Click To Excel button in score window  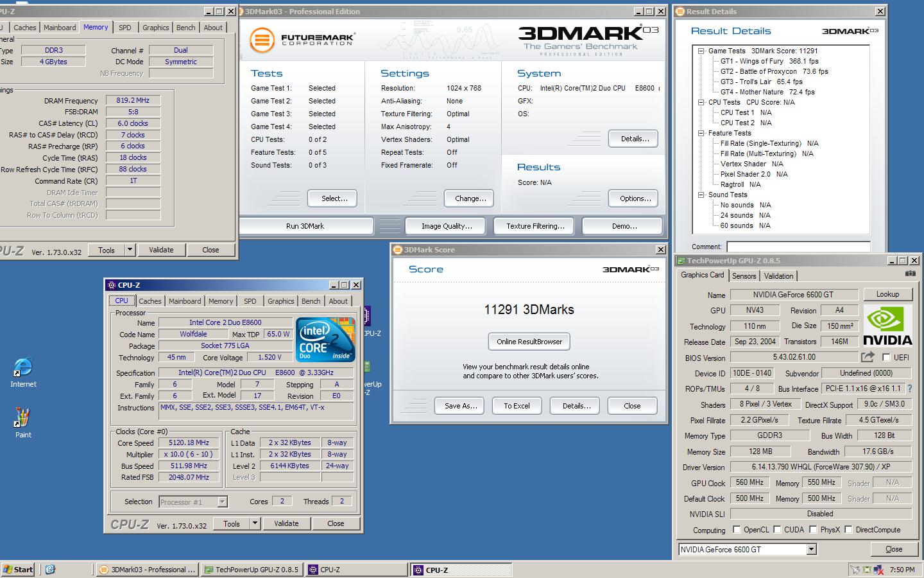click(517, 406)
